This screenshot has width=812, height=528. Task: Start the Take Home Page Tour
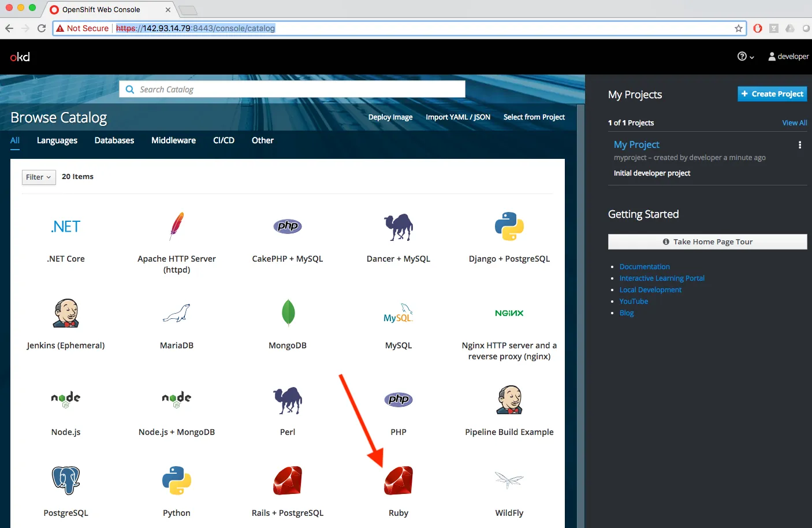pos(707,241)
